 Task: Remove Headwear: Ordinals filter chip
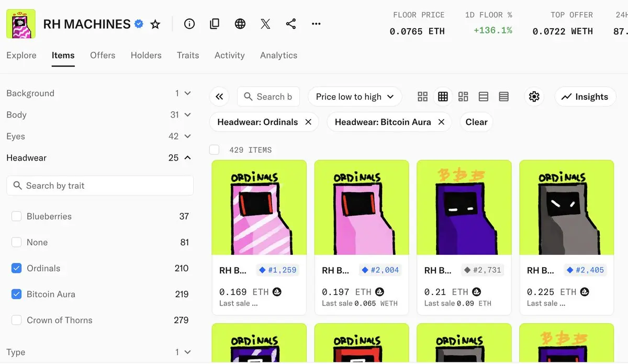point(308,122)
